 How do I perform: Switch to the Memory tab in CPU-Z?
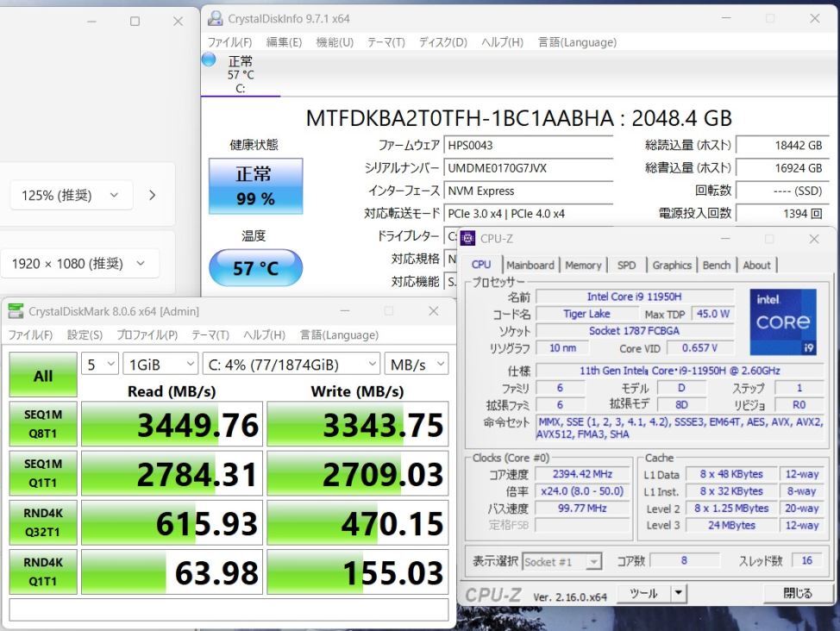(583, 266)
